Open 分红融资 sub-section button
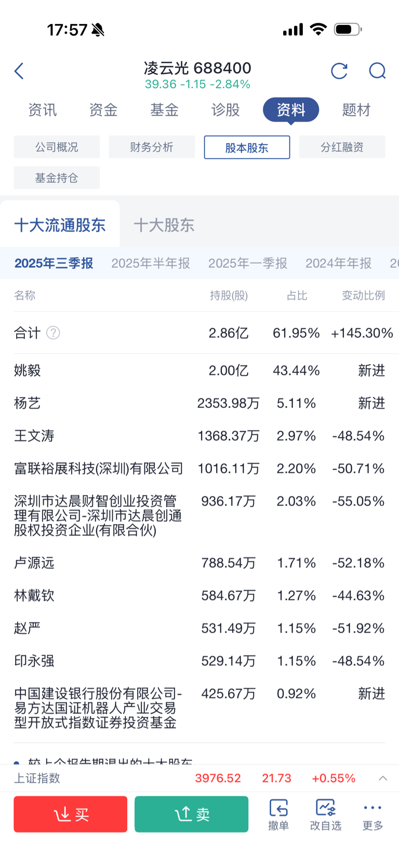Screen dimensions: 399x868 click(x=342, y=147)
